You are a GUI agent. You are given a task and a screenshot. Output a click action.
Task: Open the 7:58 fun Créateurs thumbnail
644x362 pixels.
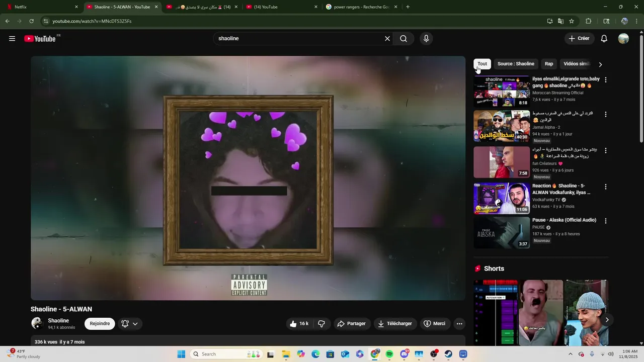click(502, 162)
